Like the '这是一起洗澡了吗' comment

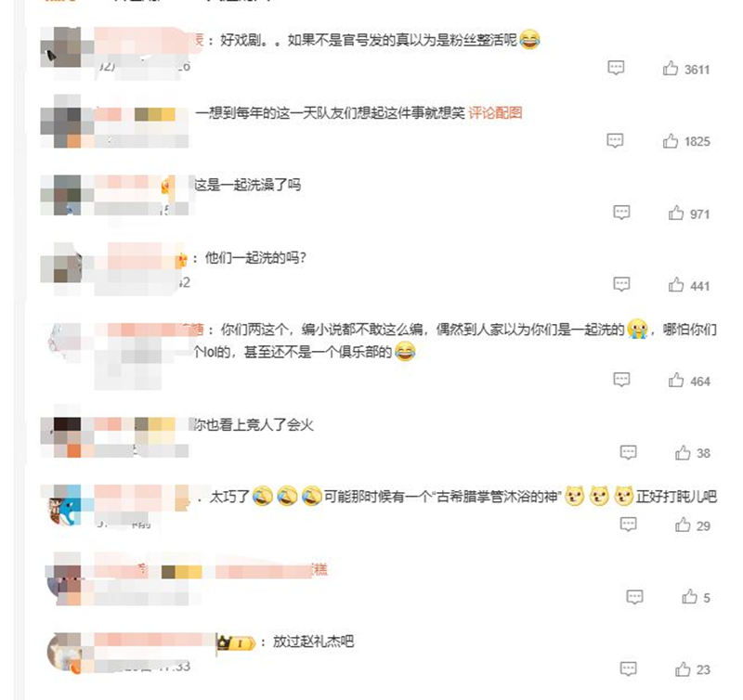click(676, 214)
